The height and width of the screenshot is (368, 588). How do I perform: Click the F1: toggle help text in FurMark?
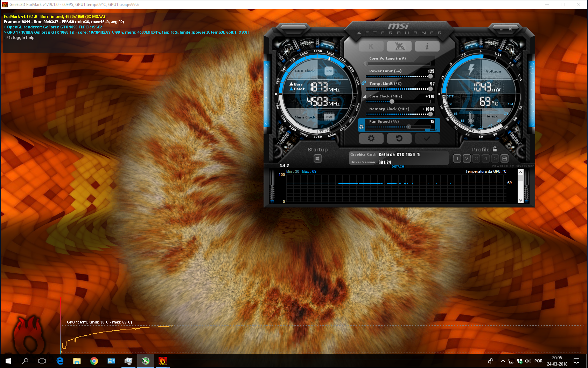[x=19, y=38]
